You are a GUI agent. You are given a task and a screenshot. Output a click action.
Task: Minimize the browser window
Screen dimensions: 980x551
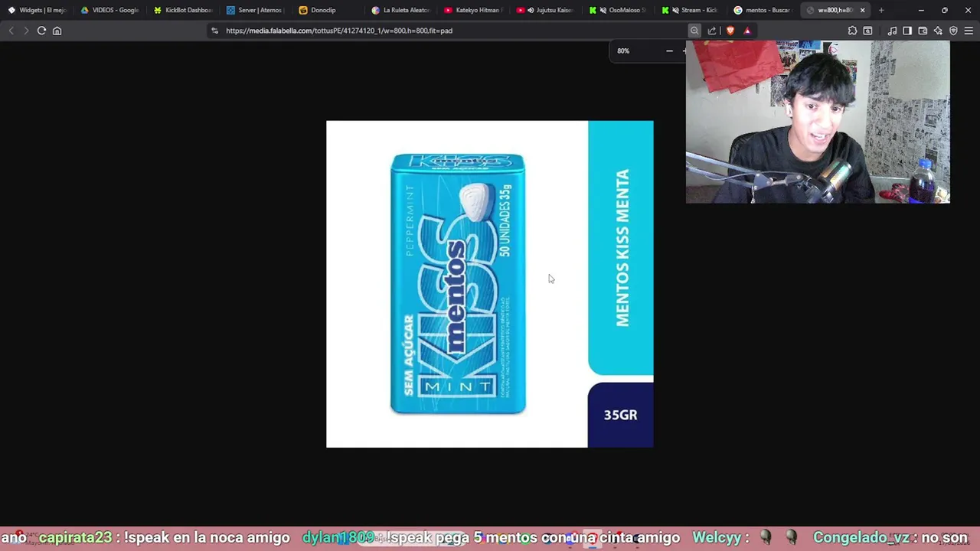pos(921,10)
